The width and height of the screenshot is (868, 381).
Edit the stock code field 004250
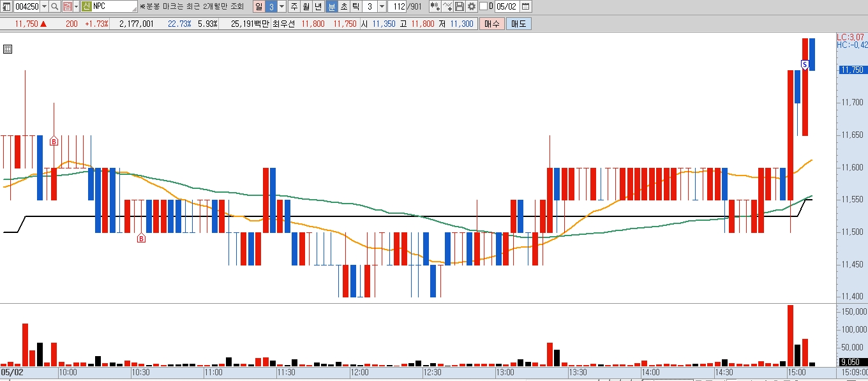[x=27, y=6]
